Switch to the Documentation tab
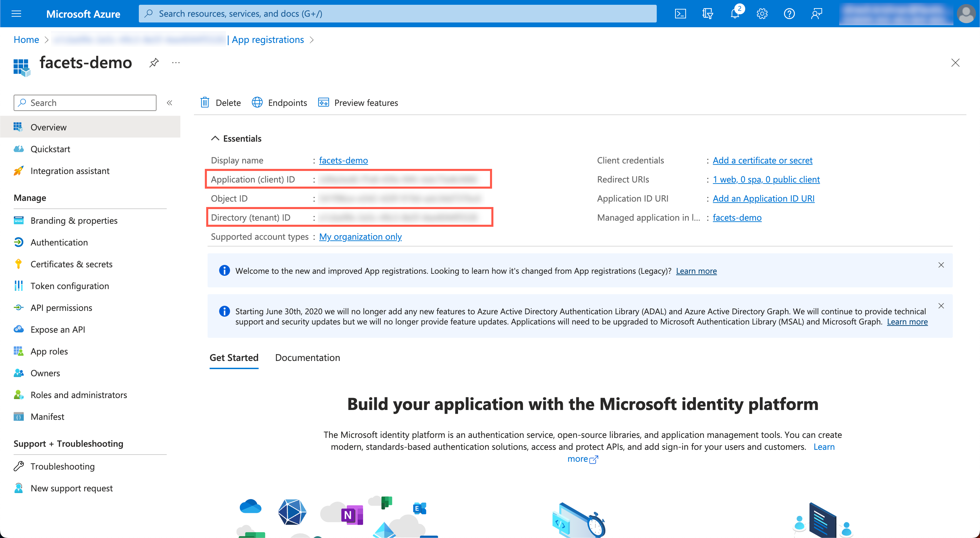Screen dimensions: 980x538 (307, 358)
